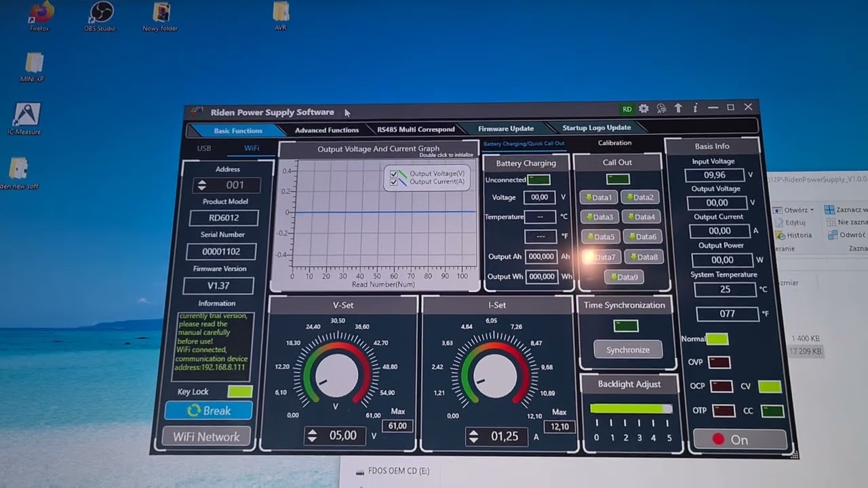Viewport: 868px width, 488px height.
Task: Select Battery Charging/Quick Call Out tab
Action: point(524,144)
